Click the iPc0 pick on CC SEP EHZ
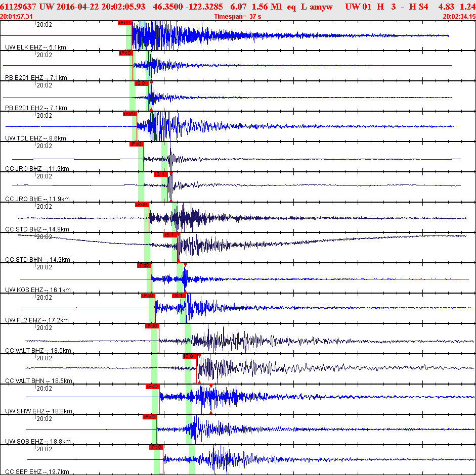 156,447
